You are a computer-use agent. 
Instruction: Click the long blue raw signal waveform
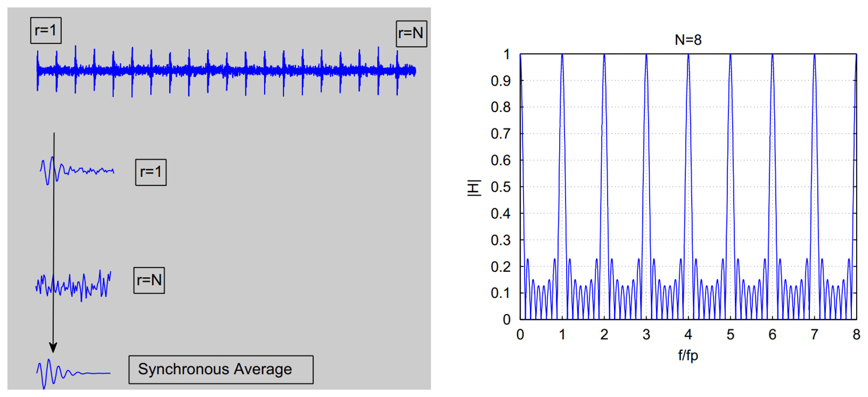pyautogui.click(x=225, y=71)
